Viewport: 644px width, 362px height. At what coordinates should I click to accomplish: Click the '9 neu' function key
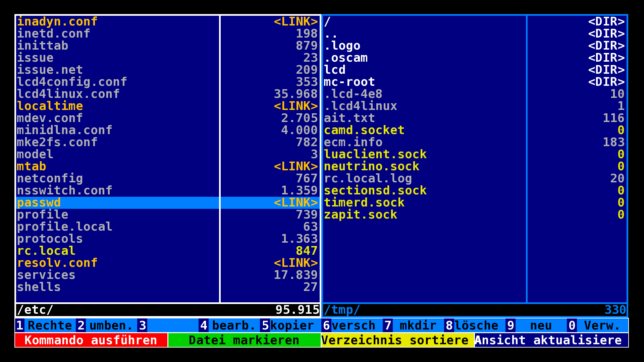coord(536,325)
